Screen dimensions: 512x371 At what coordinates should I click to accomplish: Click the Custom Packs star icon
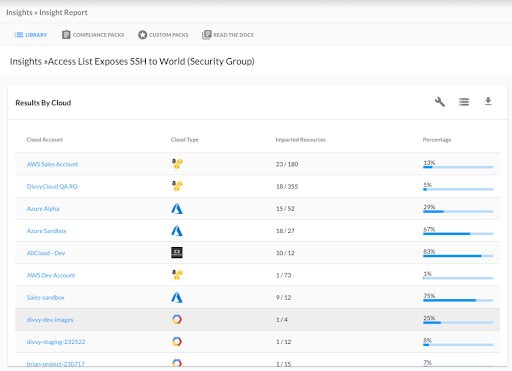(142, 35)
